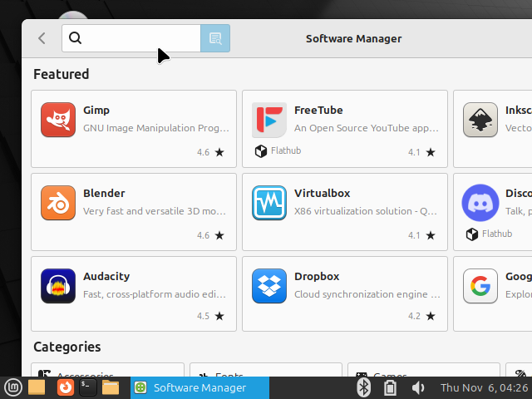
Task: Open the Terminal launcher in the taskbar
Action: [x=87, y=387]
